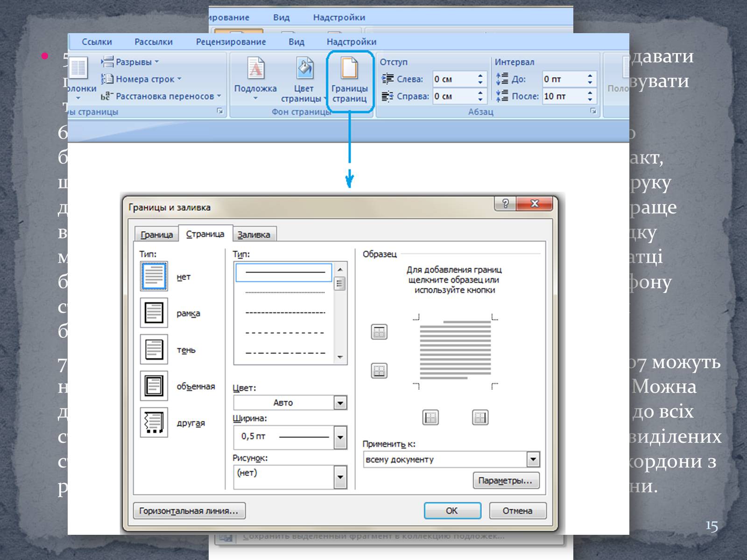Screen dimensions: 747x560
Task: Click the Отмена cancel button
Action: [x=517, y=511]
